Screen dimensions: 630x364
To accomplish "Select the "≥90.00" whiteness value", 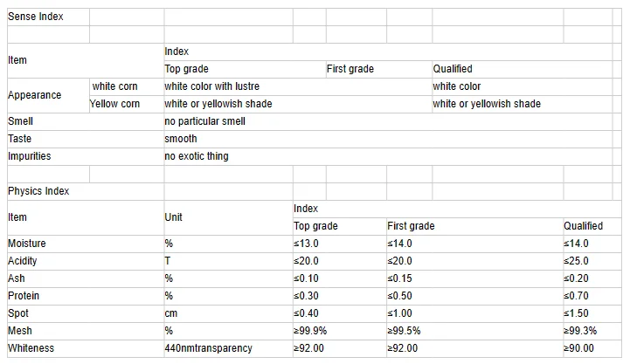I will pyautogui.click(x=578, y=348).
